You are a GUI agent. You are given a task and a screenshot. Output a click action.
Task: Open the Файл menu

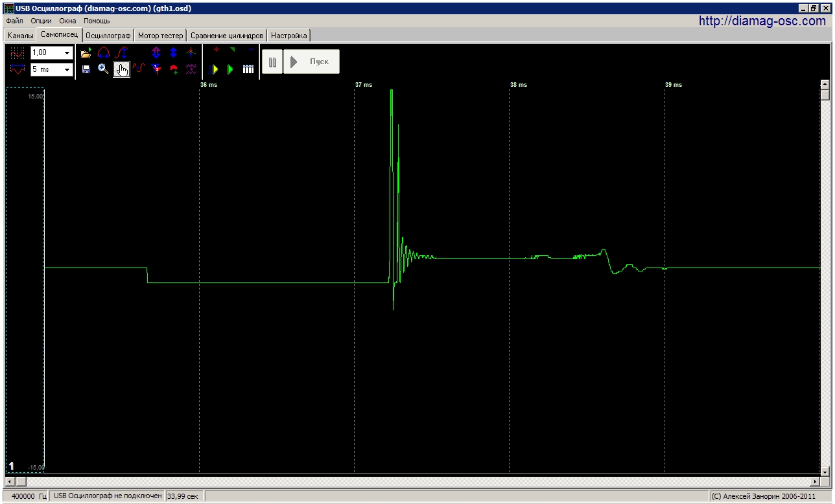click(14, 21)
